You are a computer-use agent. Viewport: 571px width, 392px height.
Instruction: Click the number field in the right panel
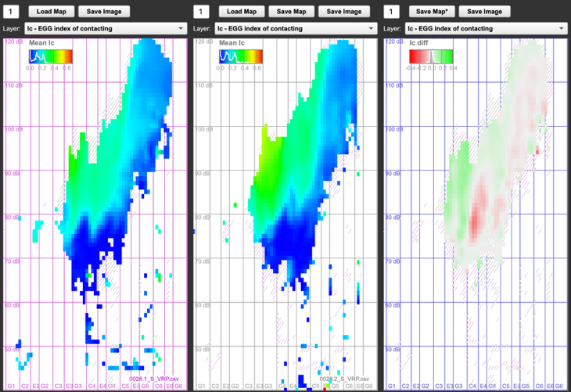391,12
